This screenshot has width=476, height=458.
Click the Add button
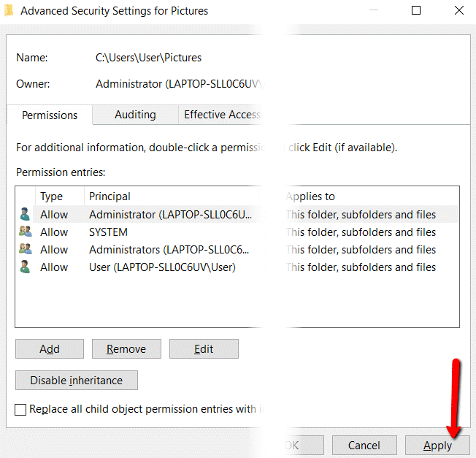(x=50, y=349)
